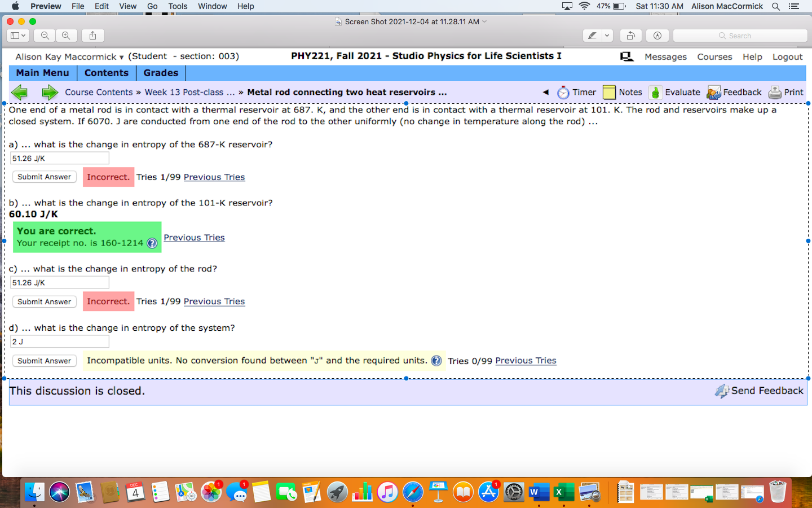Image resolution: width=812 pixels, height=508 pixels.
Task: Click the Feedback icon
Action: pos(714,91)
